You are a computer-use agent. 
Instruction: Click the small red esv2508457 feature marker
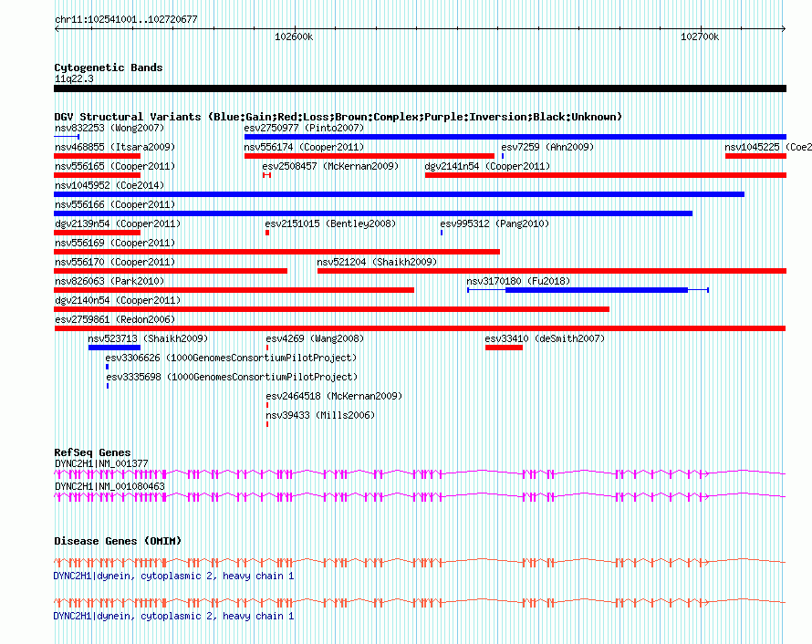click(x=266, y=175)
